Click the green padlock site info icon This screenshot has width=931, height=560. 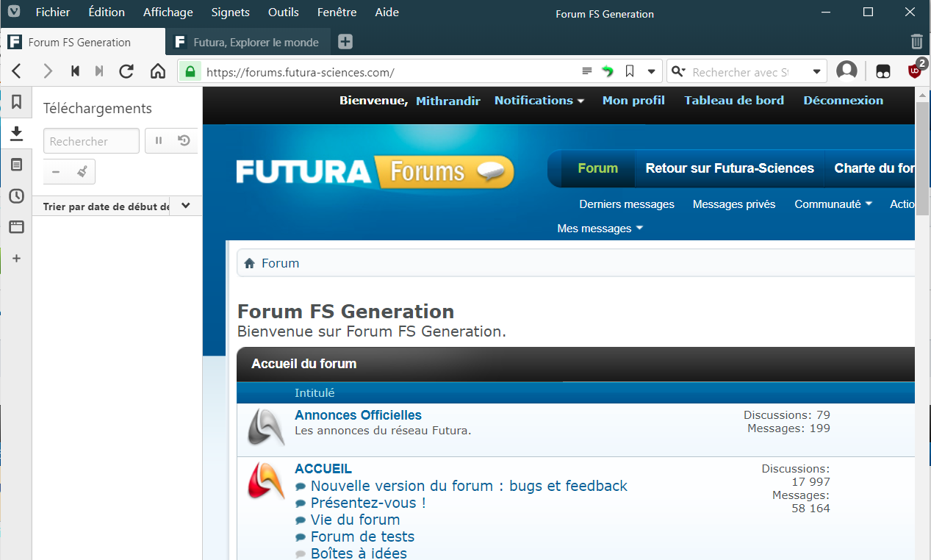[190, 71]
